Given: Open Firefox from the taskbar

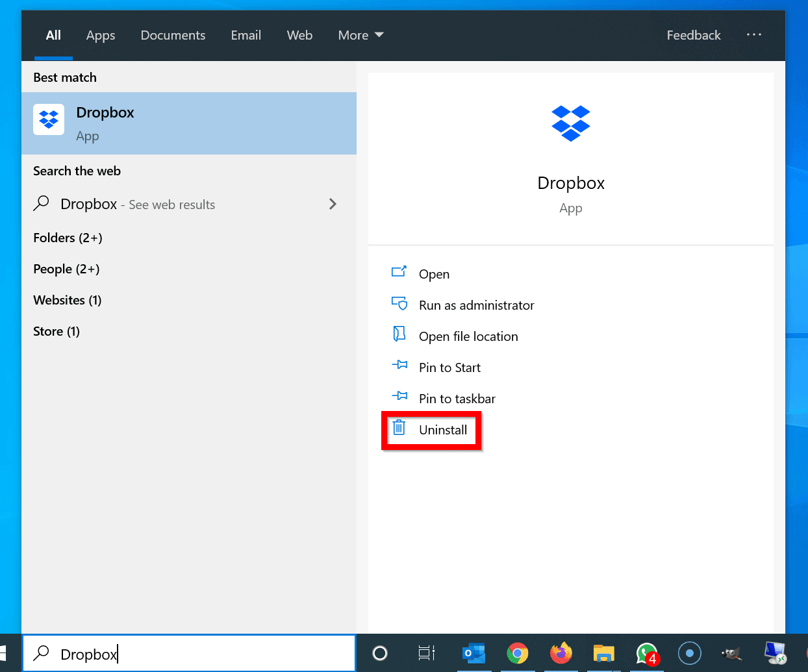Looking at the screenshot, I should pos(561,654).
